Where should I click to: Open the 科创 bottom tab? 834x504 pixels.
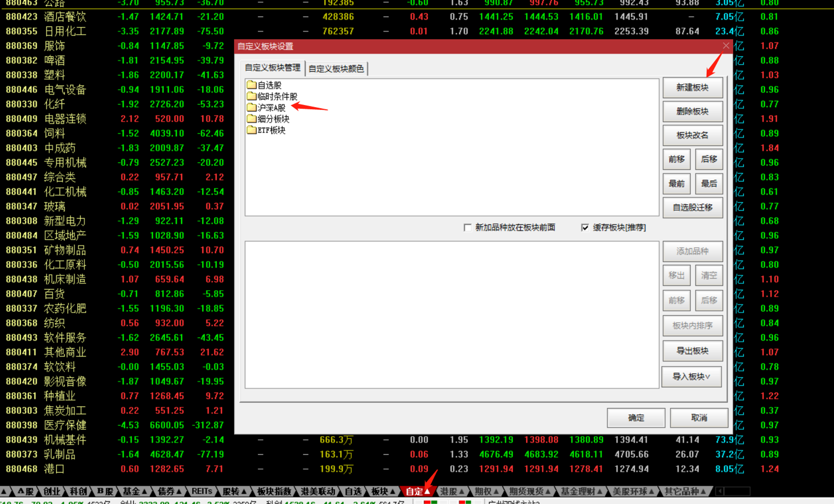78,491
